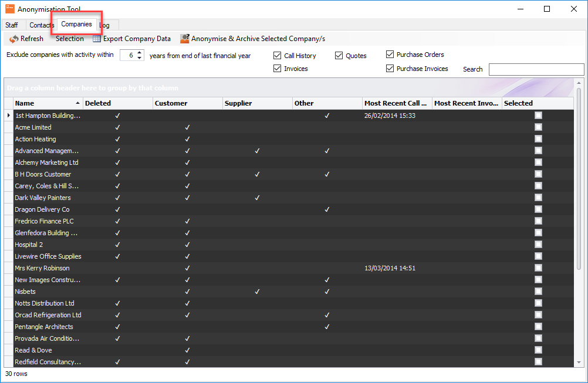
Task: Click the Export Company Data grid icon
Action: 97,39
